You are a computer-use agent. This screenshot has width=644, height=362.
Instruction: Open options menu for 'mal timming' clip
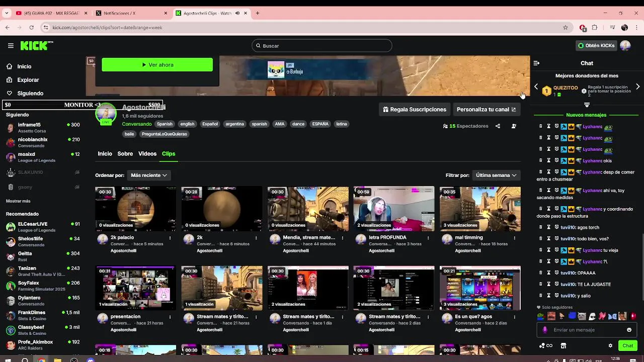(x=514, y=238)
